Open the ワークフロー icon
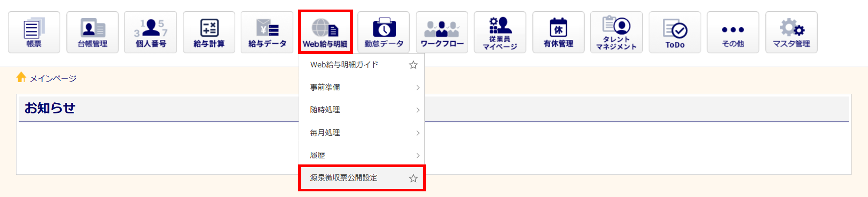The width and height of the screenshot is (868, 197). click(442, 33)
